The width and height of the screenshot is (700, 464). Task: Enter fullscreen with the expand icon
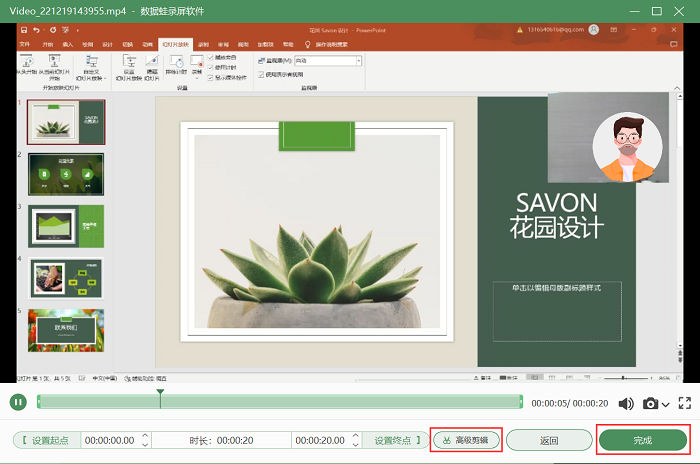(x=685, y=403)
